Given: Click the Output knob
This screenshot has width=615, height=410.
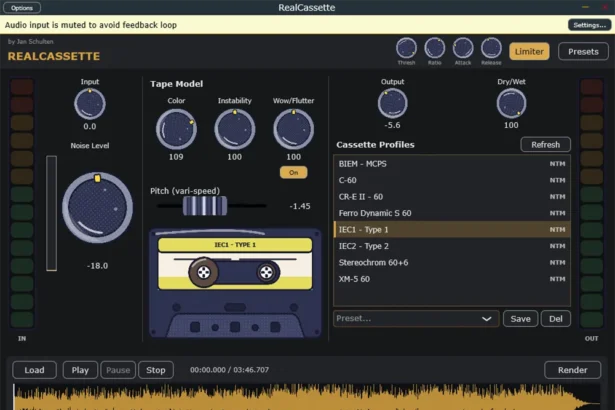Looking at the screenshot, I should click(x=392, y=103).
